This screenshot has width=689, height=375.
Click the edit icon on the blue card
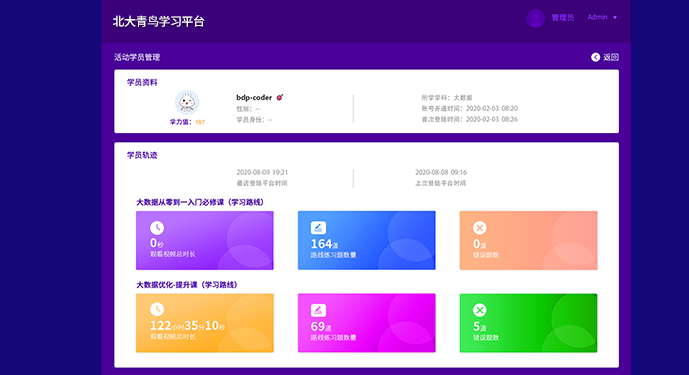point(319,228)
